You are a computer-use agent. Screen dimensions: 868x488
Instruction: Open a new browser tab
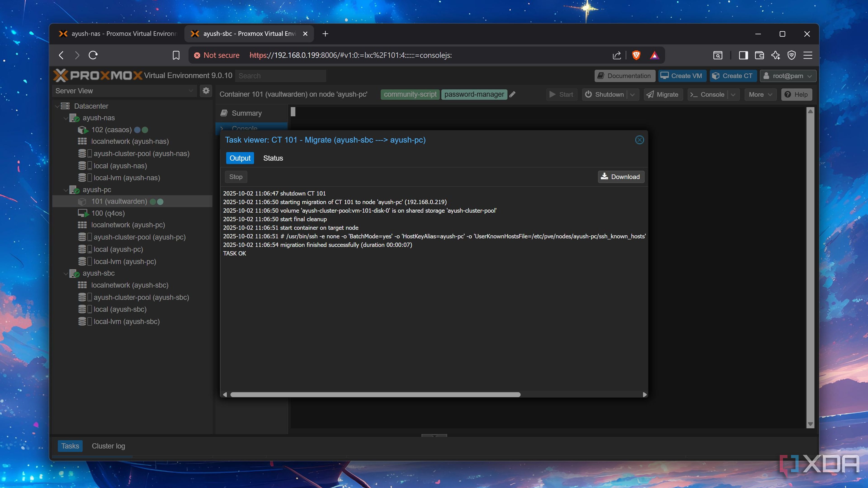click(325, 34)
